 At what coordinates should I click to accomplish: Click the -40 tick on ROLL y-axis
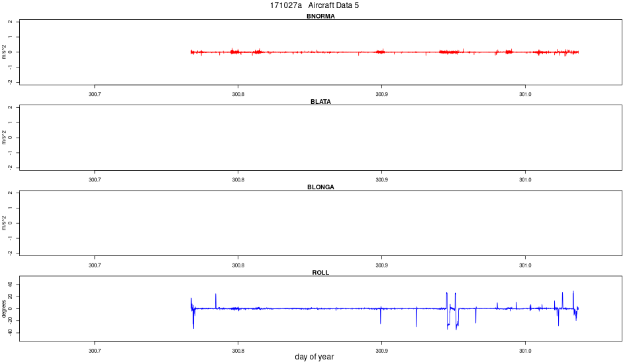click(x=11, y=333)
